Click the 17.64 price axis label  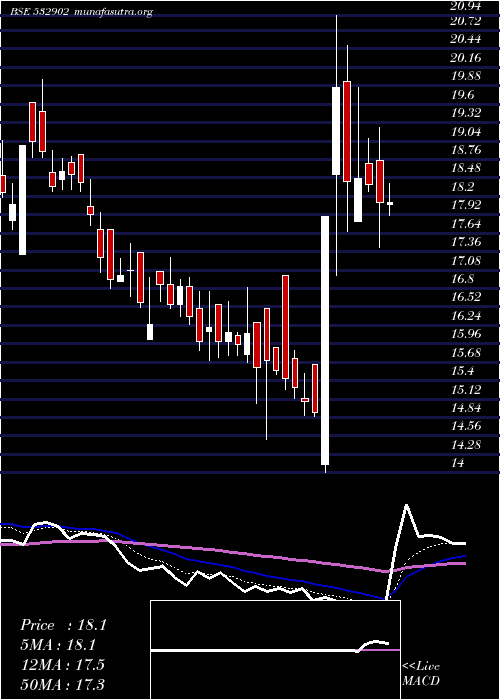[466, 224]
